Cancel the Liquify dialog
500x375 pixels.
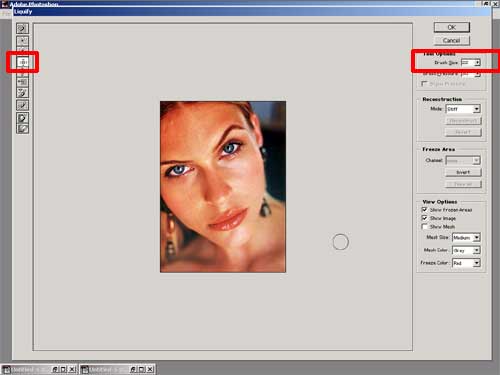(x=452, y=40)
